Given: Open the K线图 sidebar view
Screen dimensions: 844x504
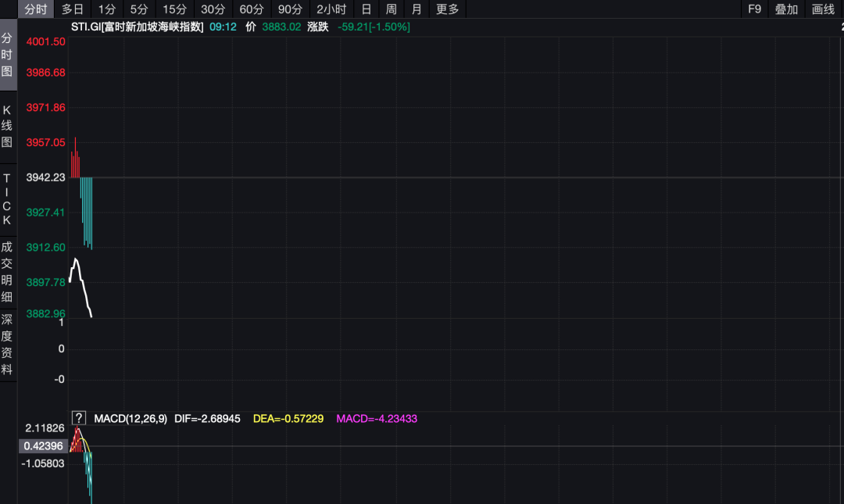Looking at the screenshot, I should point(8,126).
